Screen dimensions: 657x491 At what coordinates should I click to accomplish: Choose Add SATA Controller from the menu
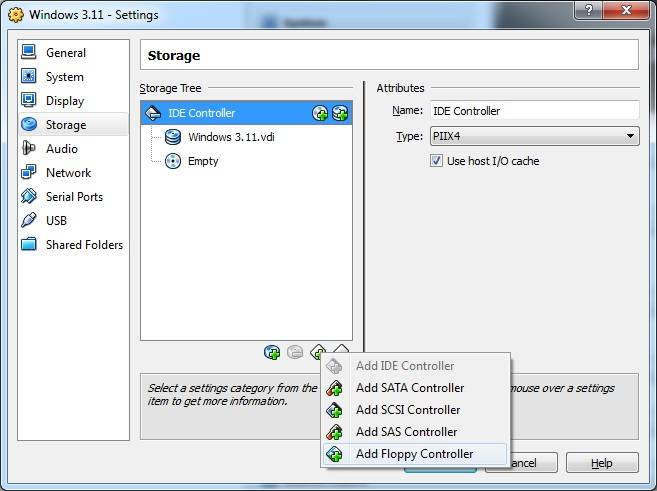410,388
